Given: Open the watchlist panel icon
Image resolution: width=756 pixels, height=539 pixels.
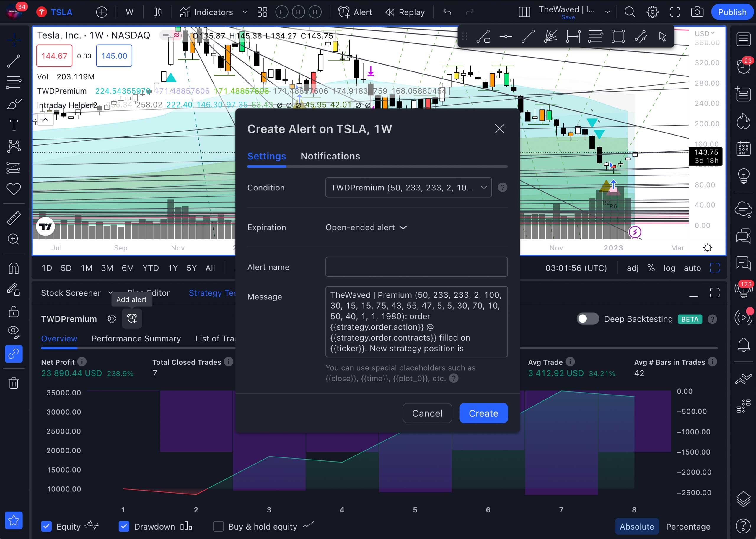Looking at the screenshot, I should (x=743, y=40).
